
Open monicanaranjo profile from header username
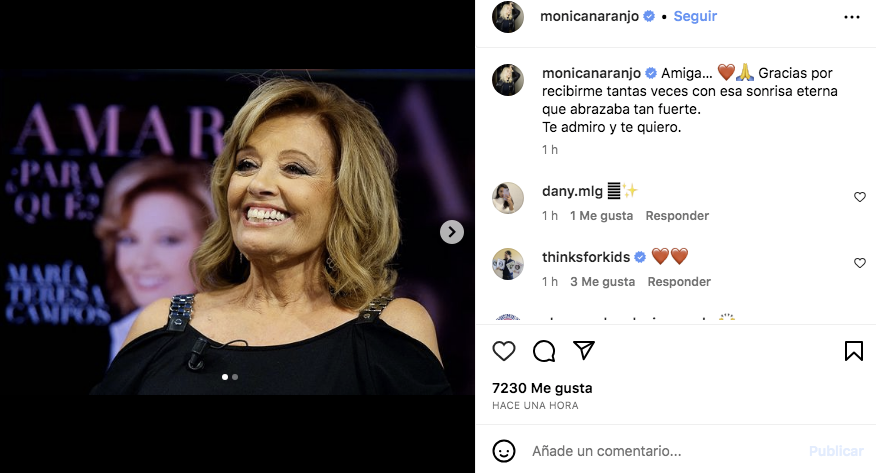pos(589,17)
